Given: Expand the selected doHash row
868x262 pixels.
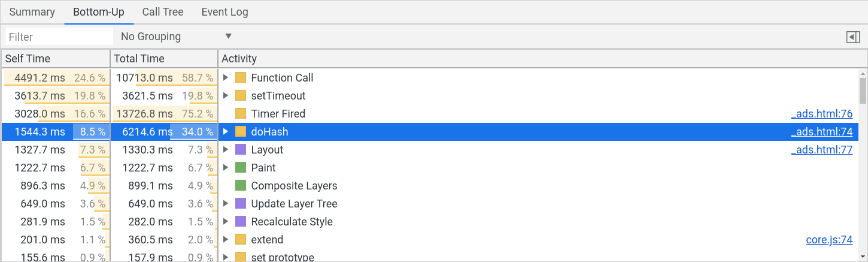Looking at the screenshot, I should (x=226, y=132).
